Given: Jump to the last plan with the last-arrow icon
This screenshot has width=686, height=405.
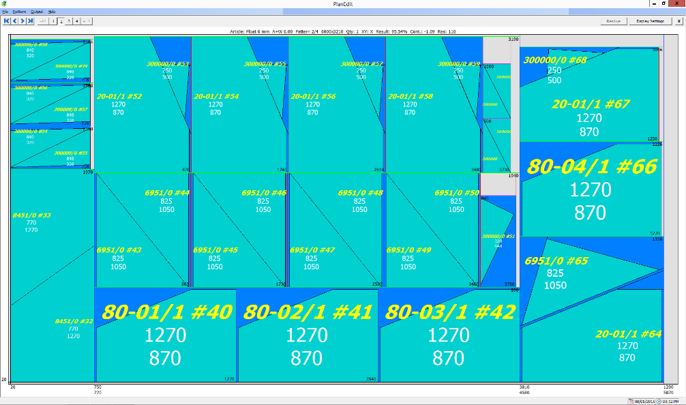Looking at the screenshot, I should coord(30,21).
